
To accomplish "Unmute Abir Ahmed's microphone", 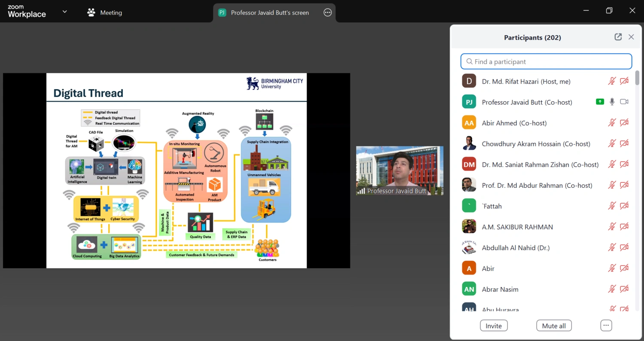I will 612,123.
